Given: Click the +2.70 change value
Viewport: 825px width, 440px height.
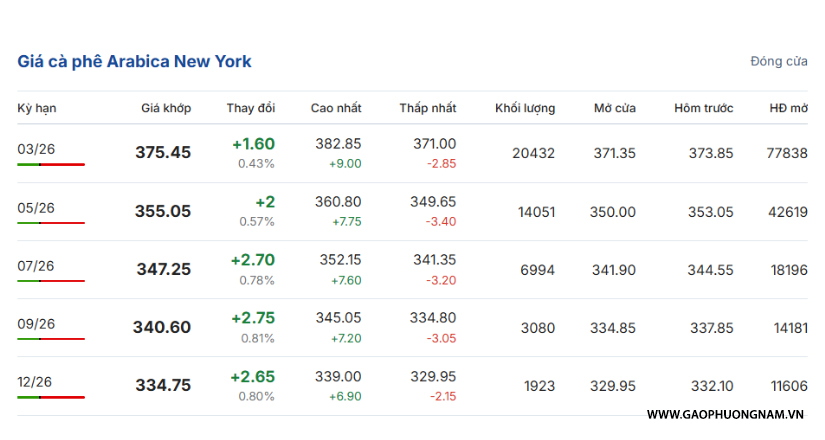Looking at the screenshot, I should (252, 260).
